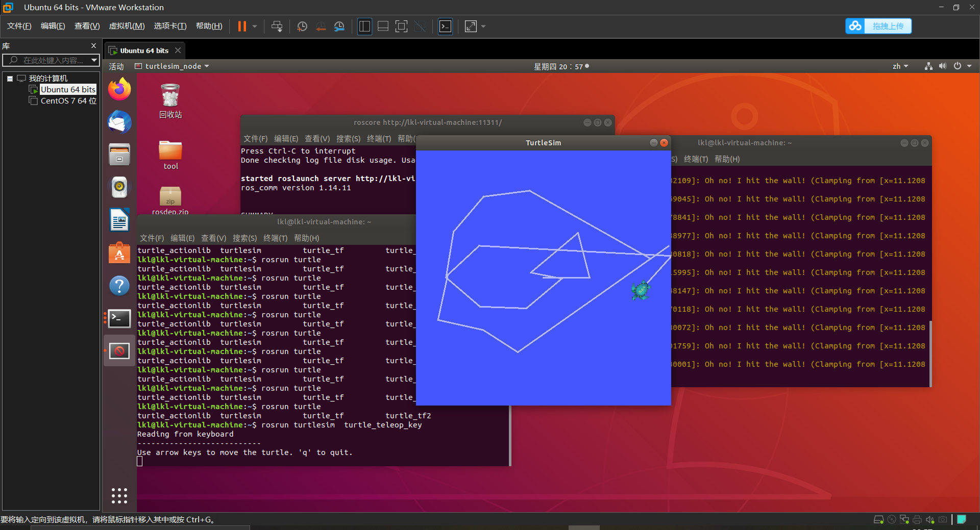The height and width of the screenshot is (530, 980).
Task: Open 文件(F) menu in the teleop terminal
Action: click(152, 238)
